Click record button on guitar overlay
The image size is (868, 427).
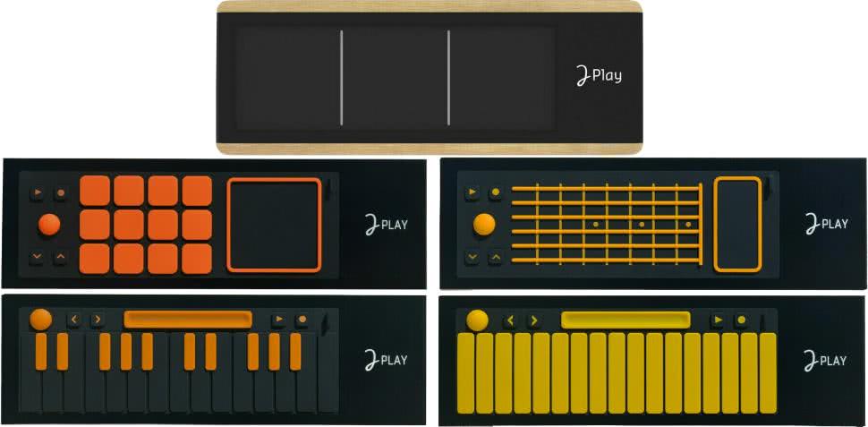pos(496,192)
